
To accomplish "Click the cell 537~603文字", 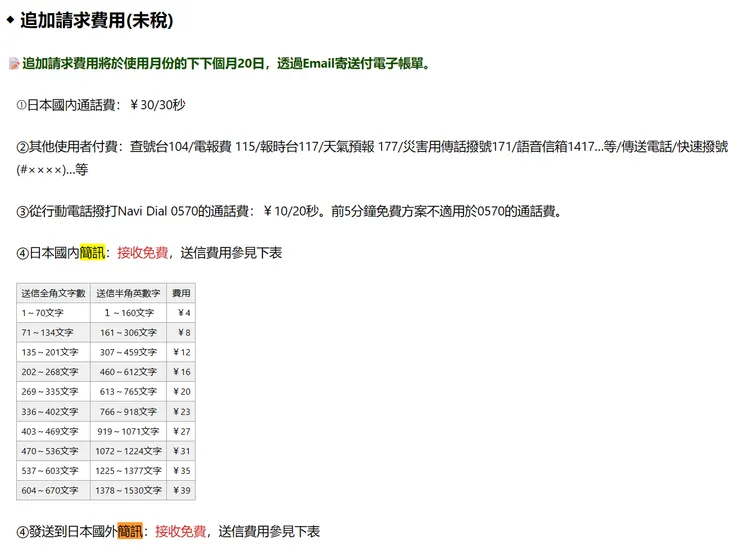I will tap(53, 471).
